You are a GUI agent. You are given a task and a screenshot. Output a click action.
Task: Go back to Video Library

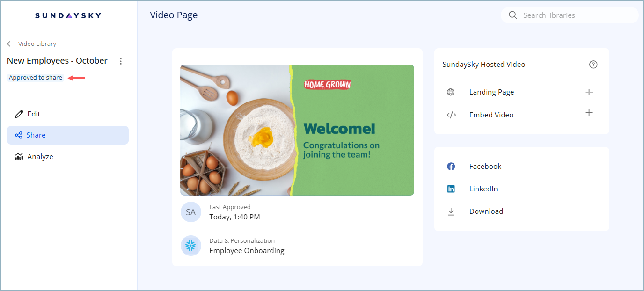point(32,44)
